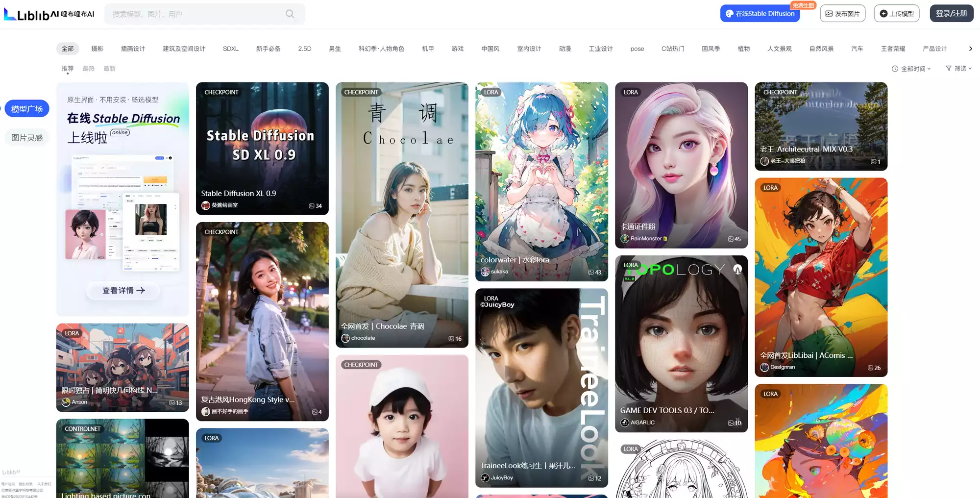Sort models by 最新
Image resolution: width=980 pixels, height=498 pixels.
click(x=109, y=69)
